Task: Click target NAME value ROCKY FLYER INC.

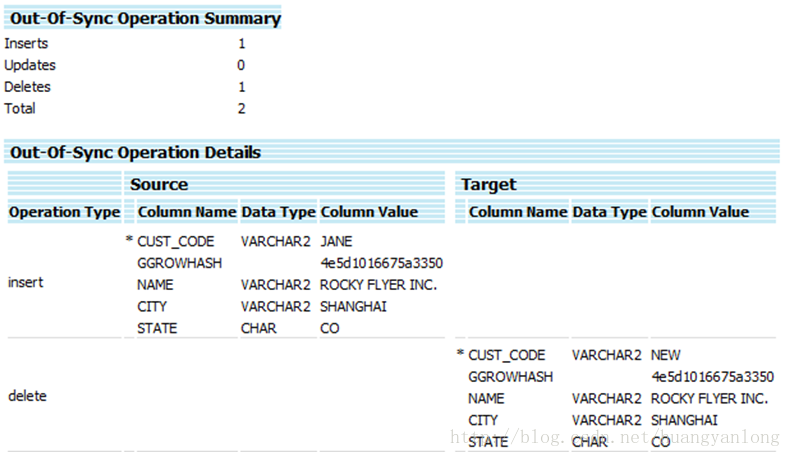Action: tap(709, 398)
